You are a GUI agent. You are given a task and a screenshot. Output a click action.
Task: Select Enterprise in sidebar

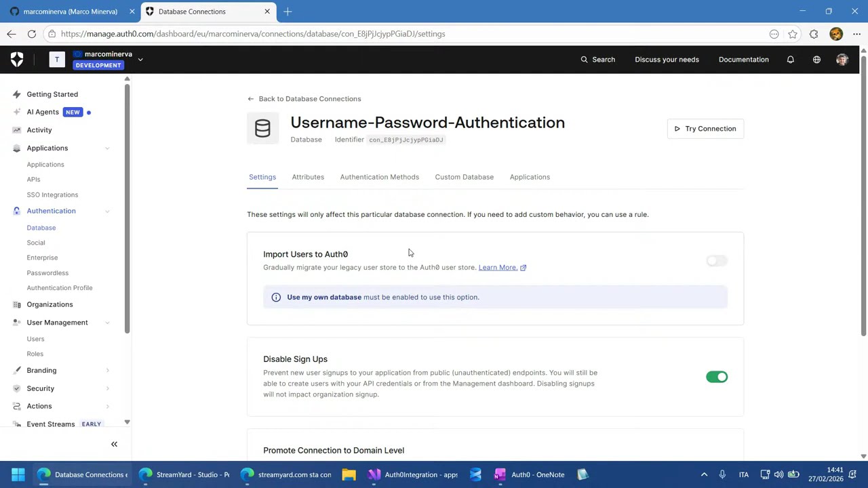click(x=42, y=258)
